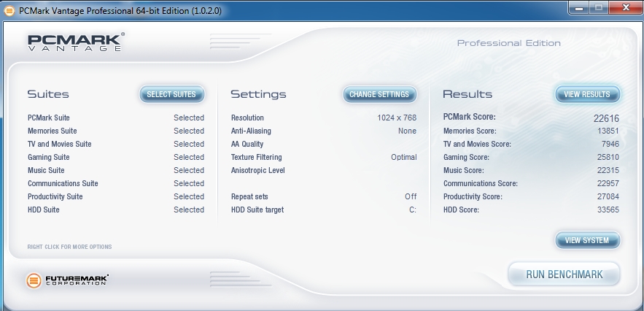The height and width of the screenshot is (311, 644).
Task: Click the Professional Edition text
Action: pos(509,43)
